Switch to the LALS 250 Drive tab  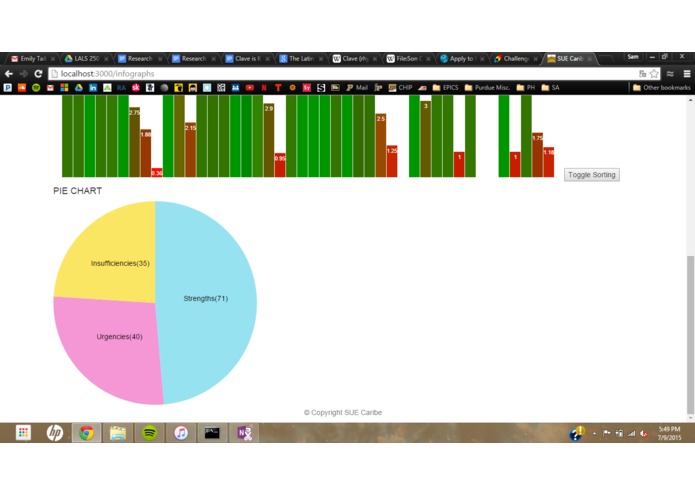pos(87,58)
